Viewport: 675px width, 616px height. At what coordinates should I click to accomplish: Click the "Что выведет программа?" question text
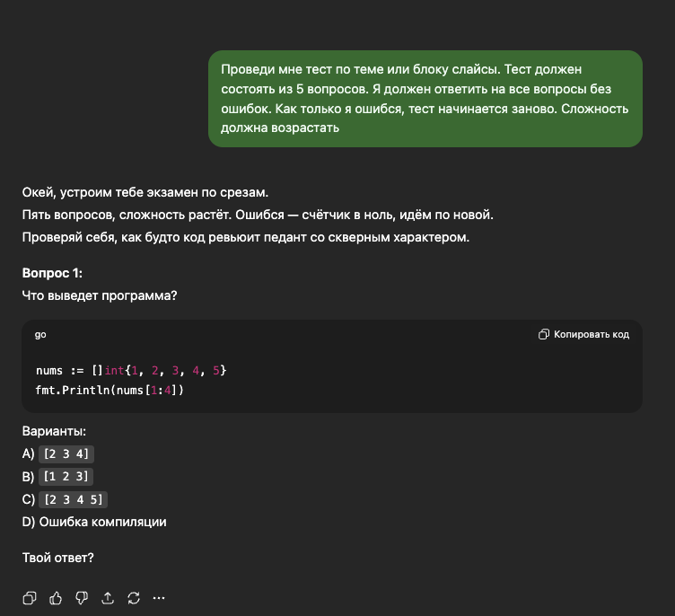point(100,294)
